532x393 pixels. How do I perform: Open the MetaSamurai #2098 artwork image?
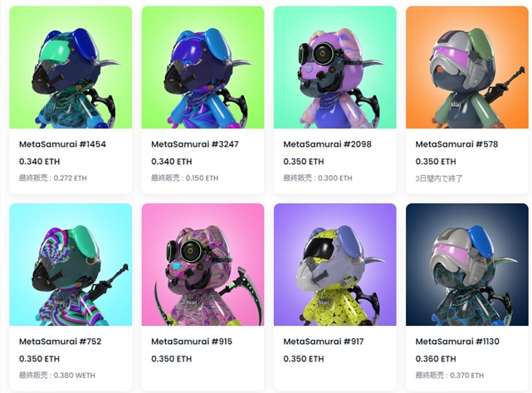(x=334, y=67)
